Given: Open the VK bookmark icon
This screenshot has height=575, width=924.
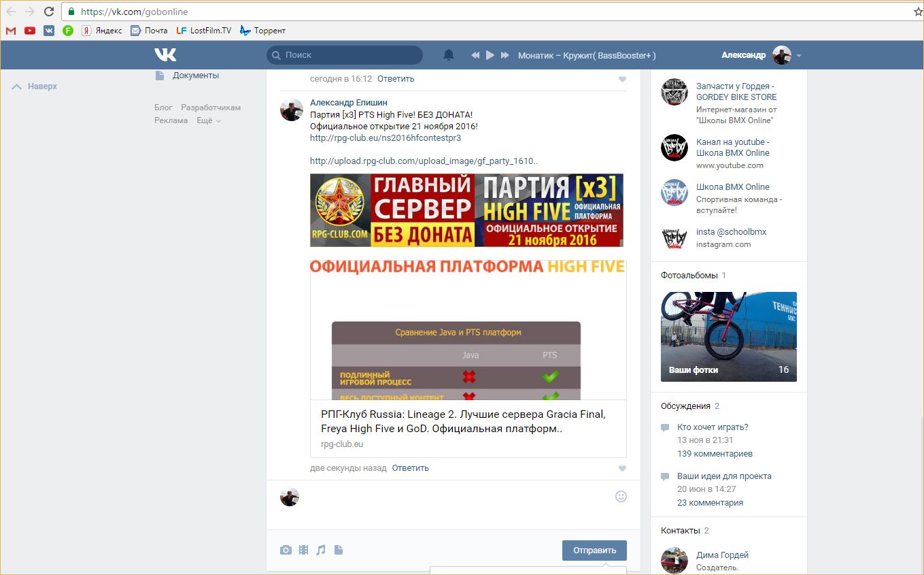Looking at the screenshot, I should (x=49, y=31).
